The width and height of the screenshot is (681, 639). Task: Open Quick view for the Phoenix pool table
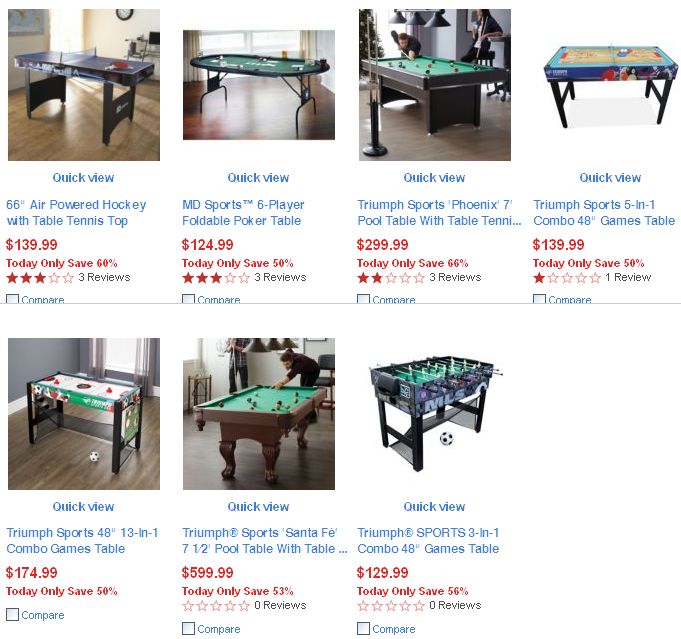point(434,178)
